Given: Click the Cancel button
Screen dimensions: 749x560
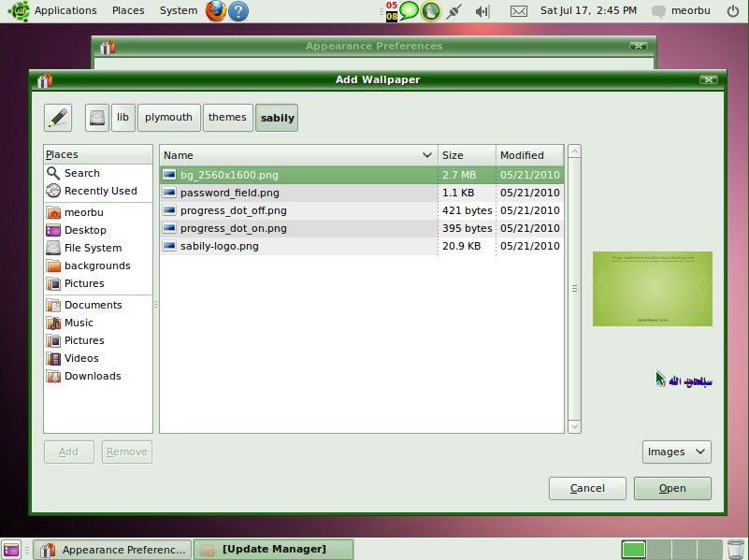Looking at the screenshot, I should [x=587, y=488].
